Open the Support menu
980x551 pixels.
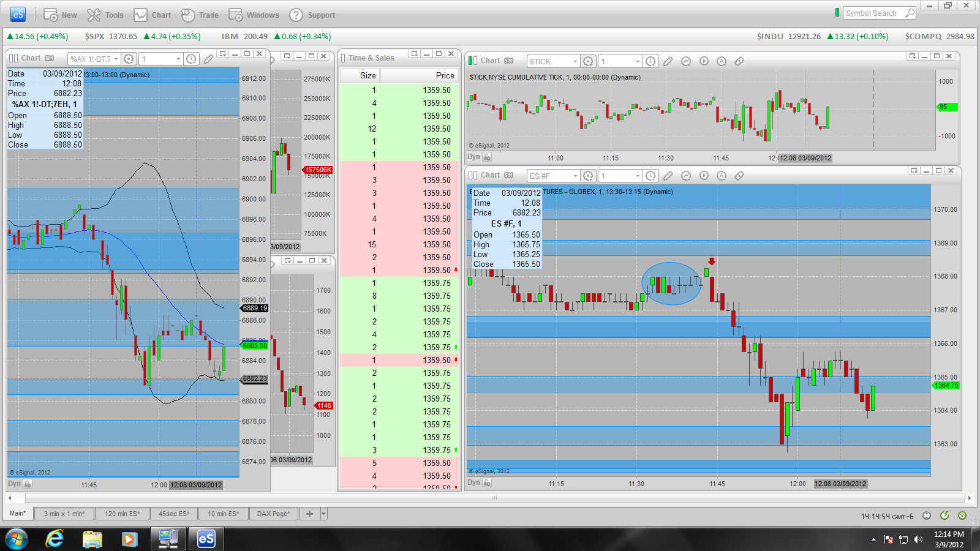[x=312, y=15]
